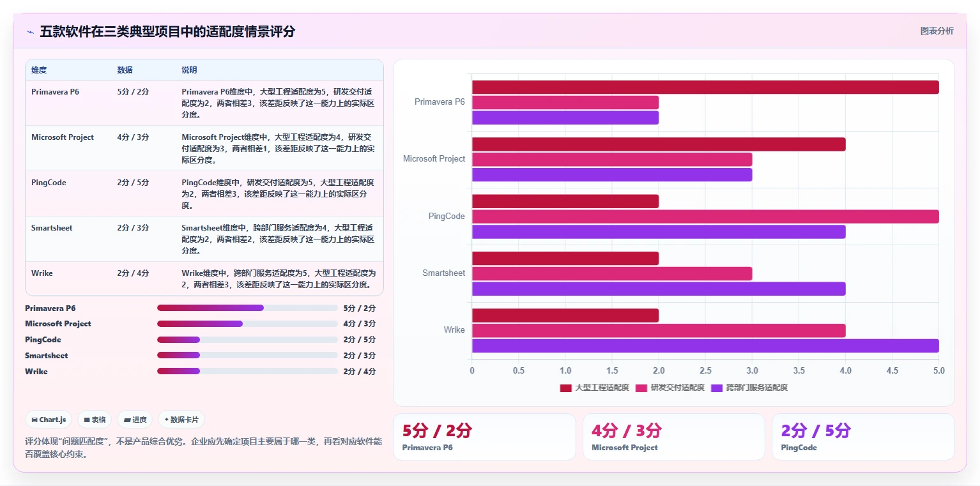The image size is (980, 486).
Task: Click the 维度 column header
Action: (39, 70)
